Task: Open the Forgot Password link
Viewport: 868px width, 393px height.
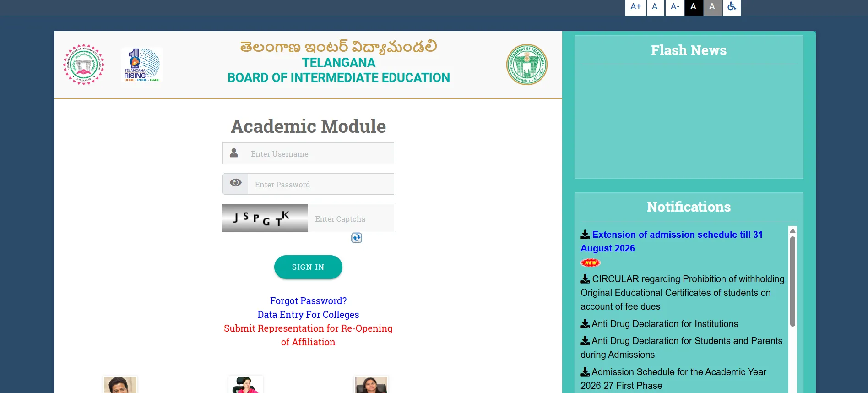Action: click(x=308, y=301)
